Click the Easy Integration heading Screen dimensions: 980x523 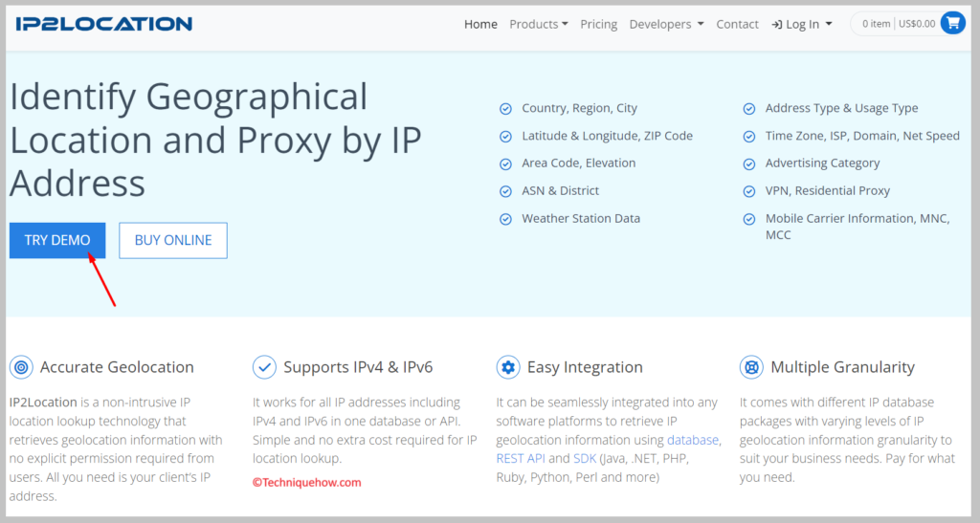[x=585, y=367]
